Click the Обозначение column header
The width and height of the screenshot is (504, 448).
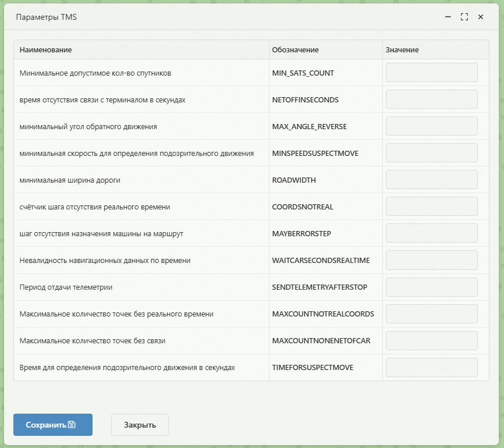(295, 50)
